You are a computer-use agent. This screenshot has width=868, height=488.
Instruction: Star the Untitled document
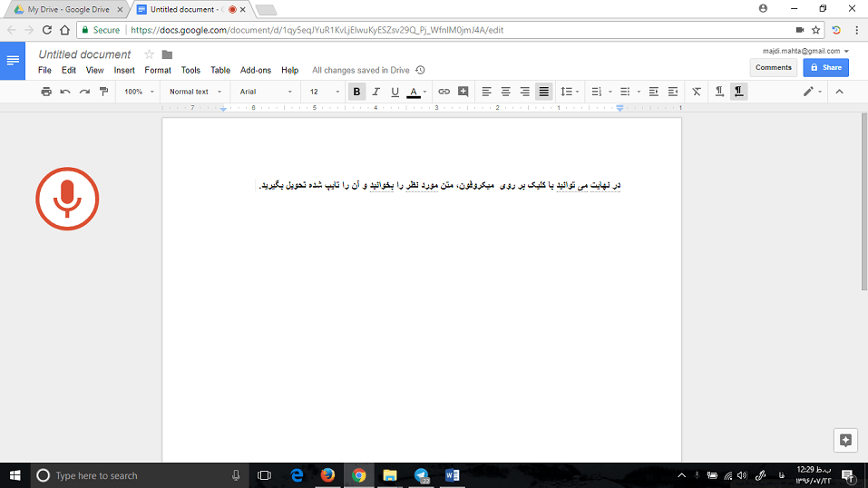coord(150,54)
